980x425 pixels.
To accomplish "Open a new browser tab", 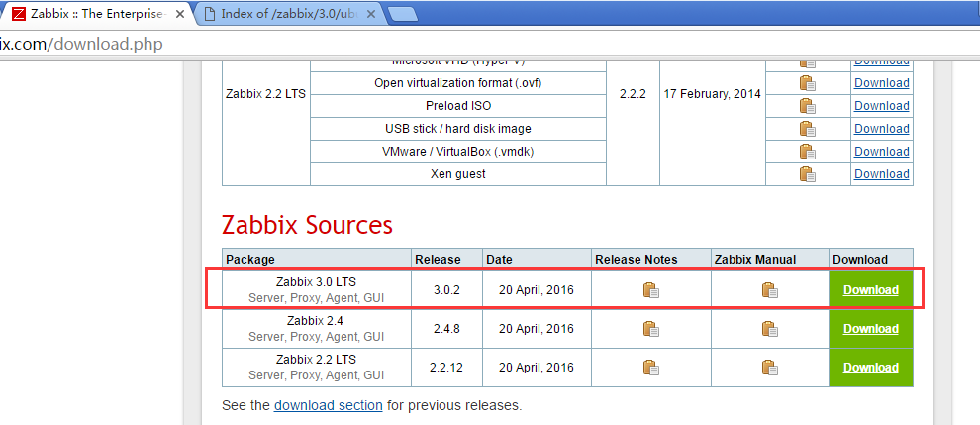I will pyautogui.click(x=403, y=15).
